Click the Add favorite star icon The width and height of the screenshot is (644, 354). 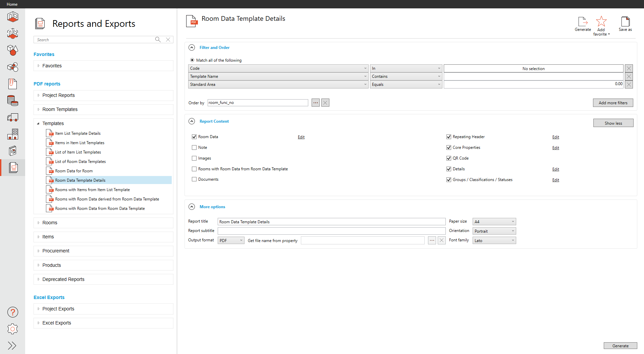(601, 22)
